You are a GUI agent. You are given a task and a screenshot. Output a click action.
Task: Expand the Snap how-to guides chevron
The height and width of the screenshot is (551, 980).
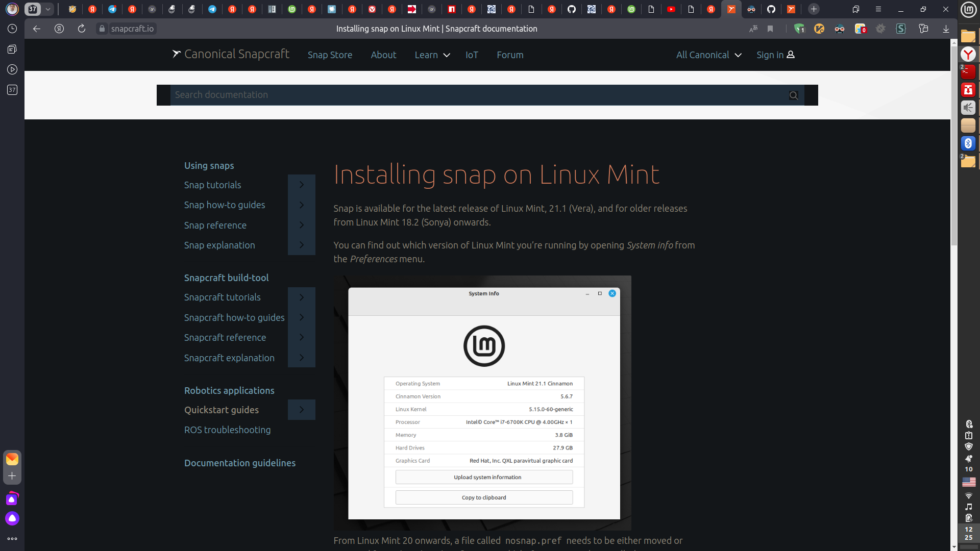pyautogui.click(x=302, y=205)
